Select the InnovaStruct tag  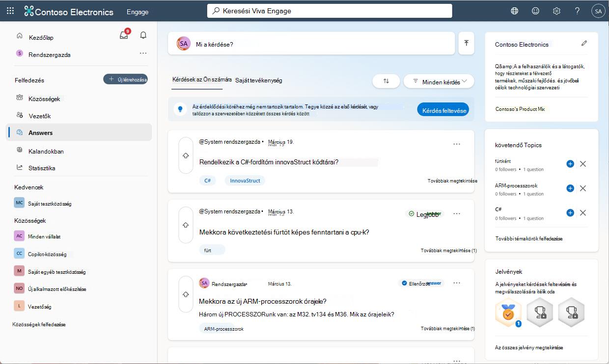(x=245, y=181)
